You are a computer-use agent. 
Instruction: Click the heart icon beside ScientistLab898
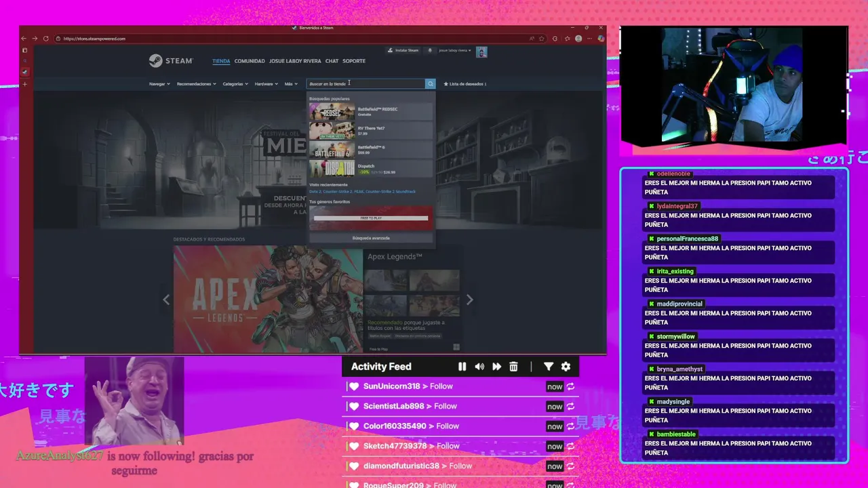click(354, 406)
